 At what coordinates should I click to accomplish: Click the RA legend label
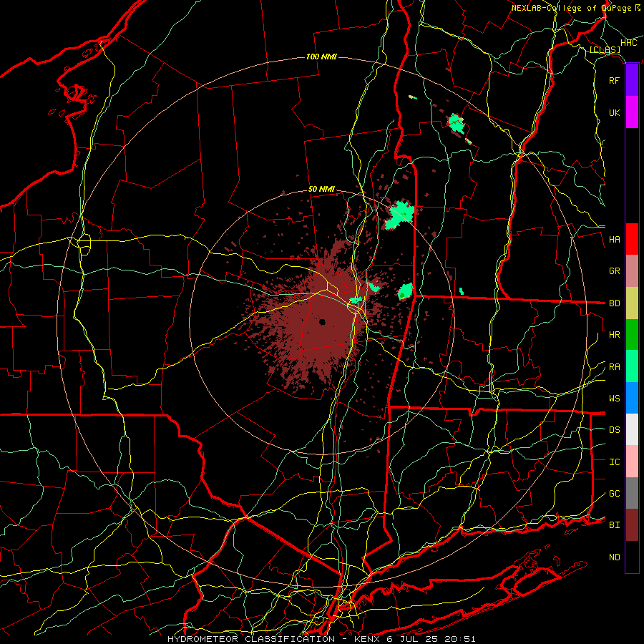pyautogui.click(x=614, y=367)
